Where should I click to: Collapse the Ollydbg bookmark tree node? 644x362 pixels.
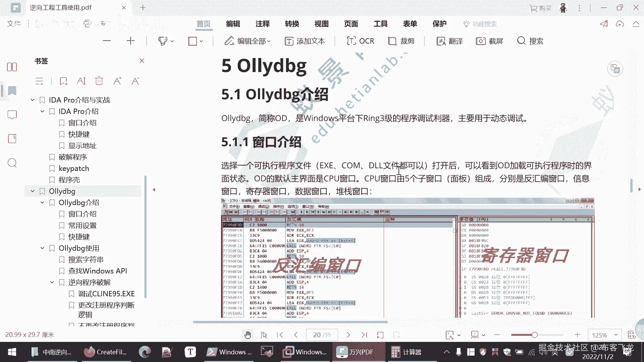pyautogui.click(x=33, y=191)
